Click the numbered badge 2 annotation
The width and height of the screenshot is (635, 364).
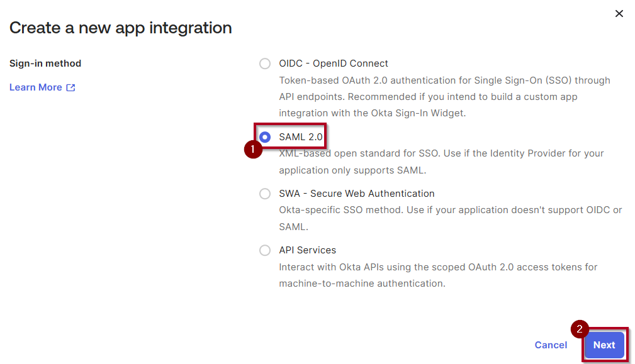[579, 329]
